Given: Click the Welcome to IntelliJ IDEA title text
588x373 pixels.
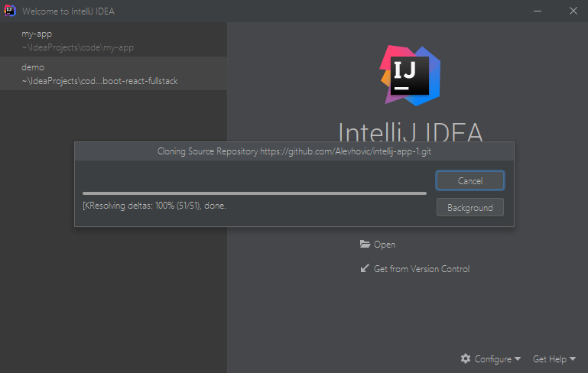Looking at the screenshot, I should [68, 11].
